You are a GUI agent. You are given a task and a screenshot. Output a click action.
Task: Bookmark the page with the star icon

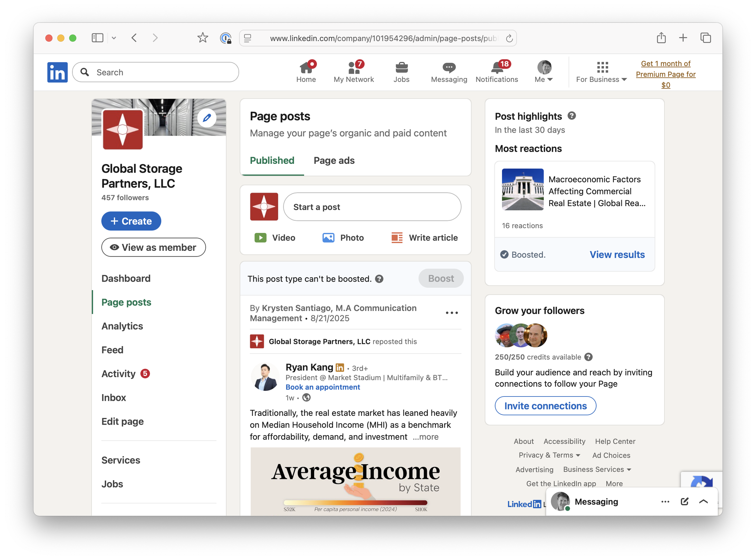click(203, 38)
